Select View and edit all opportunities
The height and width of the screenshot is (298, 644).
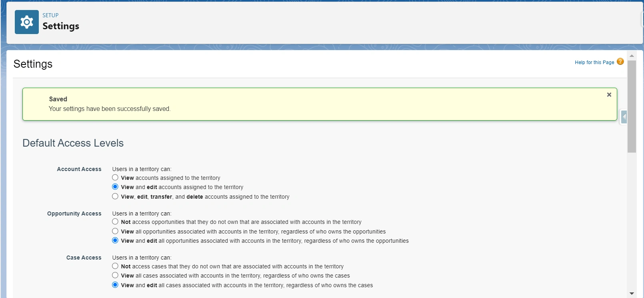[115, 240]
